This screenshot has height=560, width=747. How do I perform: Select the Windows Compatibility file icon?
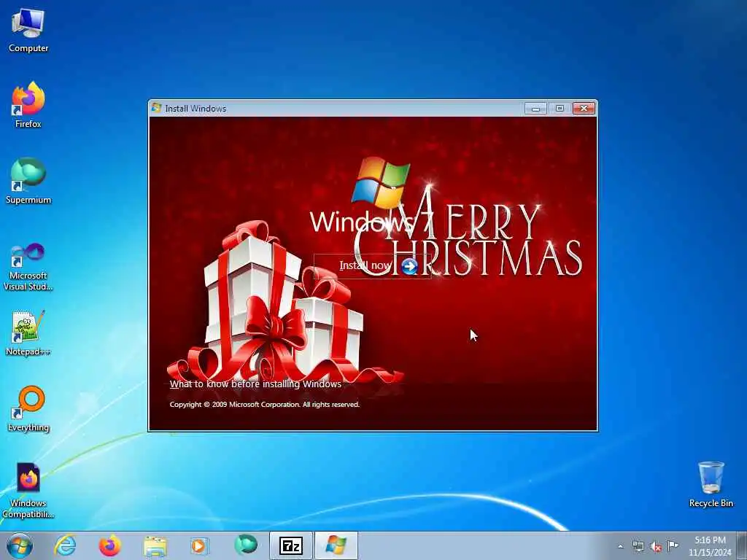28,491
